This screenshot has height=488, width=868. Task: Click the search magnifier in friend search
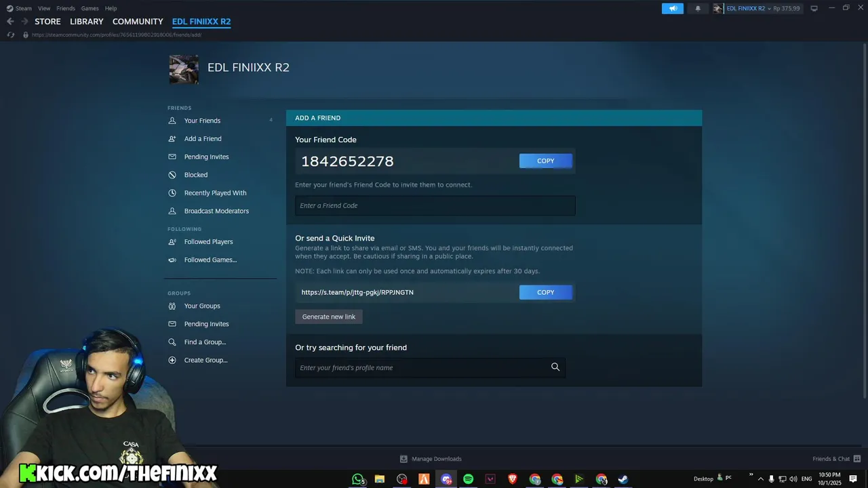(x=555, y=367)
